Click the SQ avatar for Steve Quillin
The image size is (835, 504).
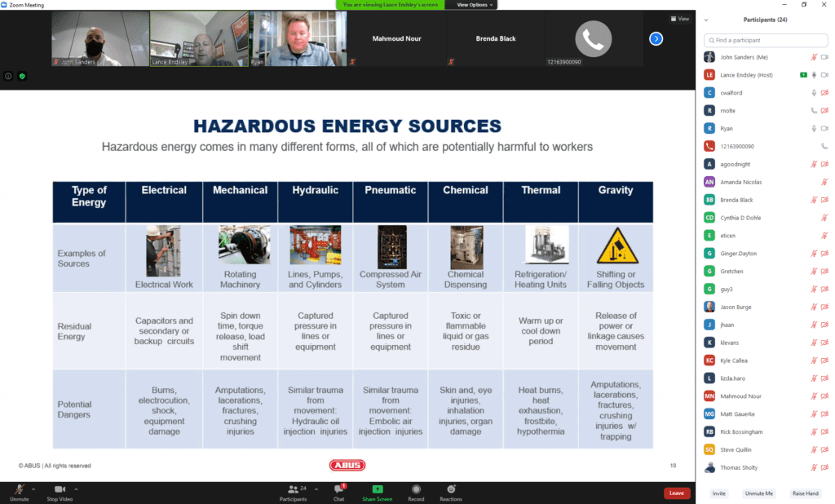(709, 449)
